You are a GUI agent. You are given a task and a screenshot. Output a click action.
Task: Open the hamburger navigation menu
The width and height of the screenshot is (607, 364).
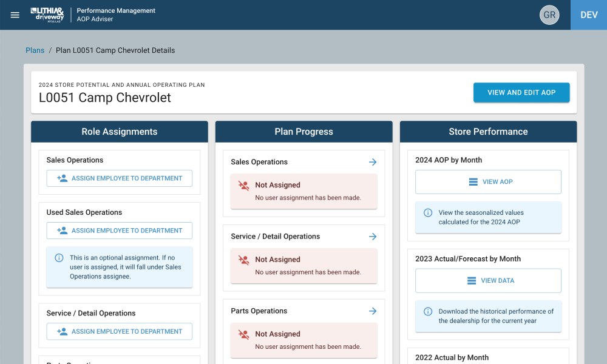tap(15, 15)
